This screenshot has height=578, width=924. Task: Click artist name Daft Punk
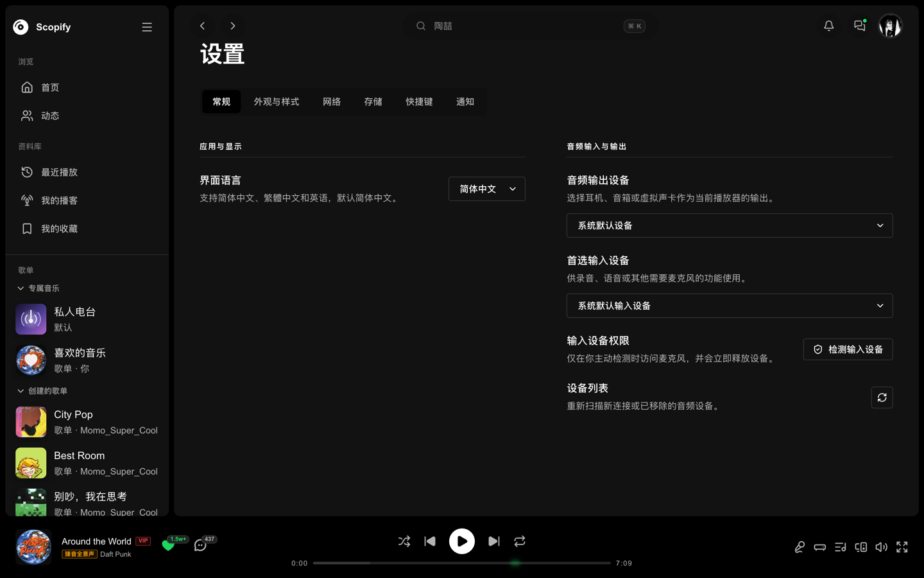click(x=116, y=554)
